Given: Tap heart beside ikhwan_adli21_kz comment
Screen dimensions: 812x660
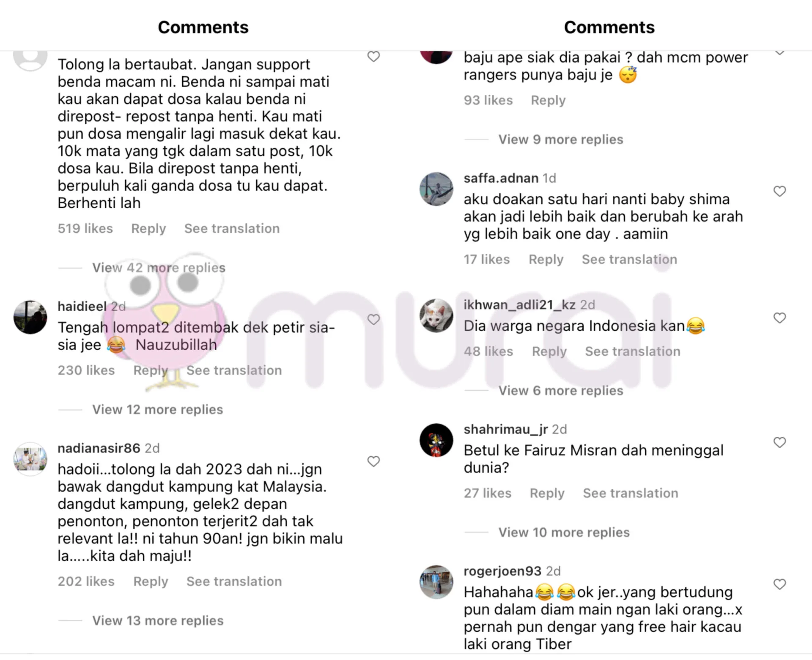Looking at the screenshot, I should coord(779,318).
